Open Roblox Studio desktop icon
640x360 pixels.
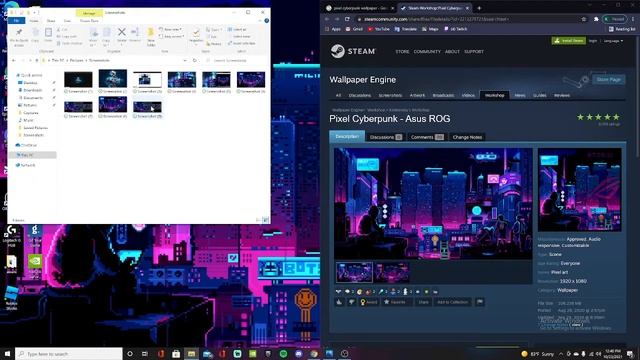click(x=11, y=298)
